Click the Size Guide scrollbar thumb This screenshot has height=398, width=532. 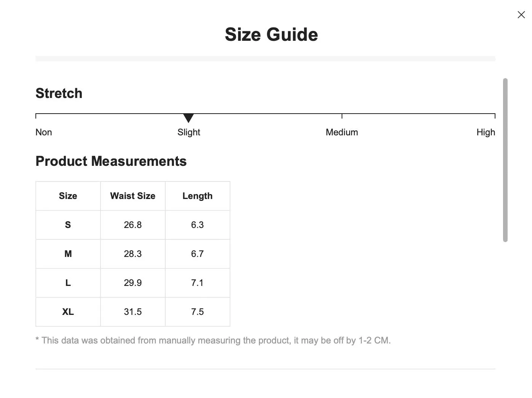coord(505,160)
